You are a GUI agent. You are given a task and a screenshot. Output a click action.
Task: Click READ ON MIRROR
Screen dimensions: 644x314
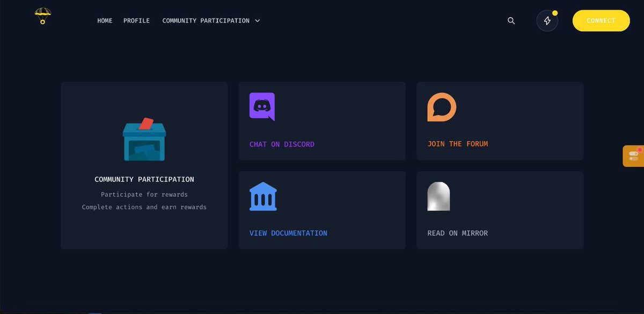tap(457, 233)
